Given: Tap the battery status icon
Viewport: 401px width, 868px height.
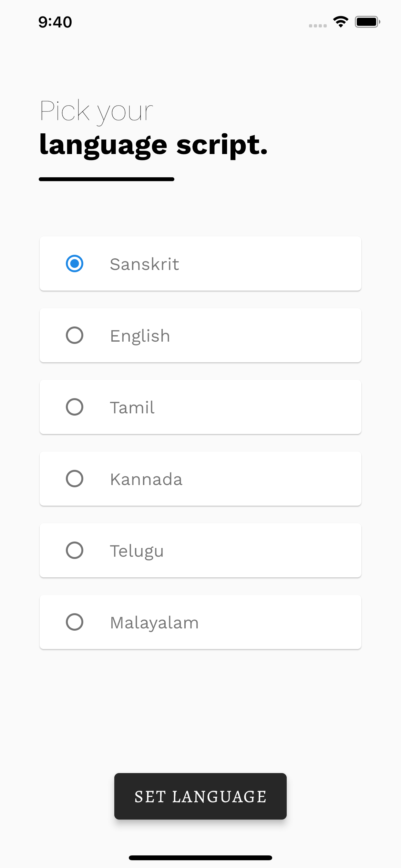Looking at the screenshot, I should pyautogui.click(x=367, y=22).
